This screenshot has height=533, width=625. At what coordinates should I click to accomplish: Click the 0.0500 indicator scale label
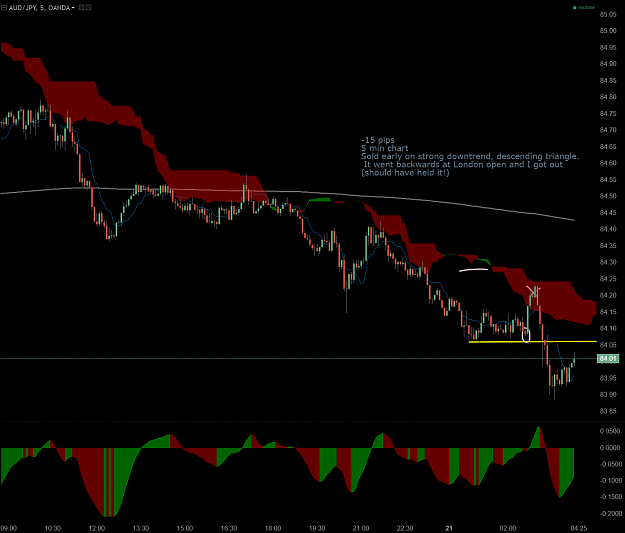(610, 431)
